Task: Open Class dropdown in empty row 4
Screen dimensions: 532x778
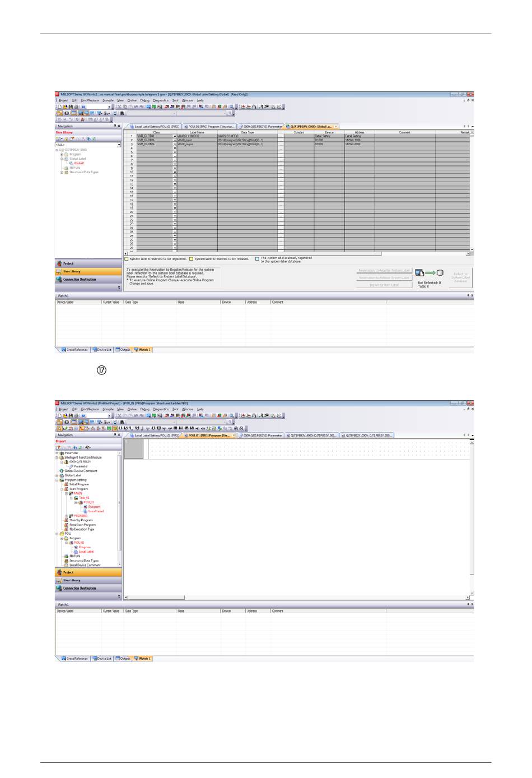Action: (175, 148)
